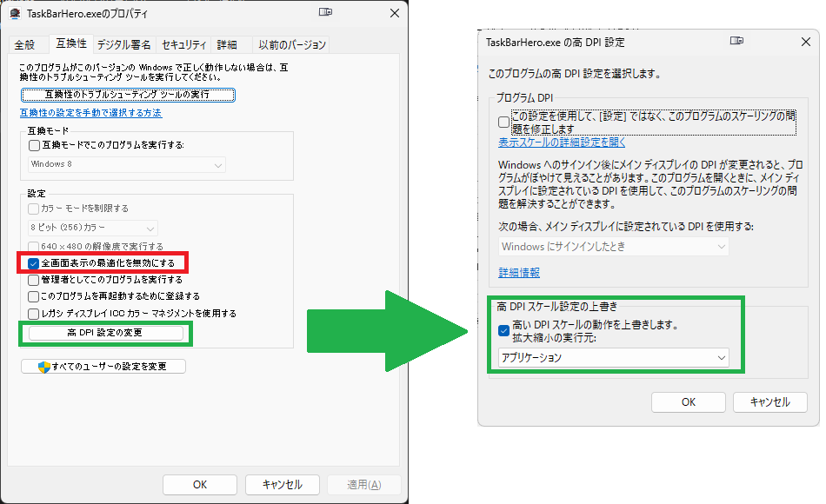826x504 pixels.
Task: Go to the 詳細 tab
Action: tap(227, 45)
